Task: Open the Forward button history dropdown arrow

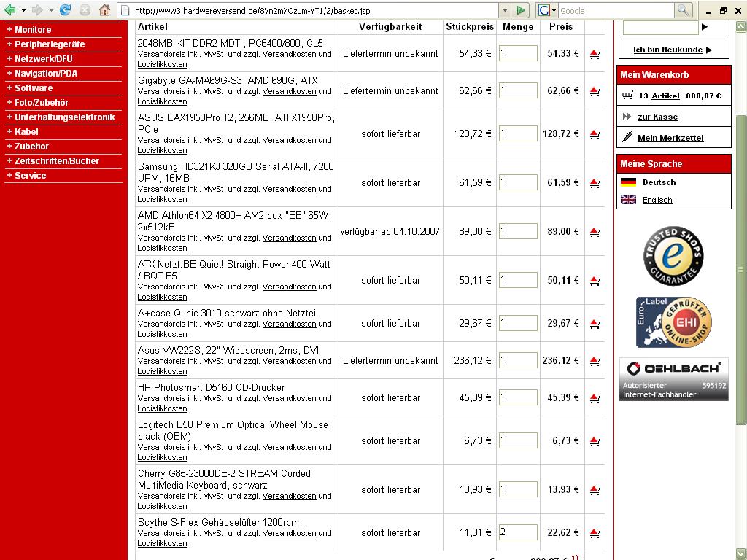Action: point(51,10)
